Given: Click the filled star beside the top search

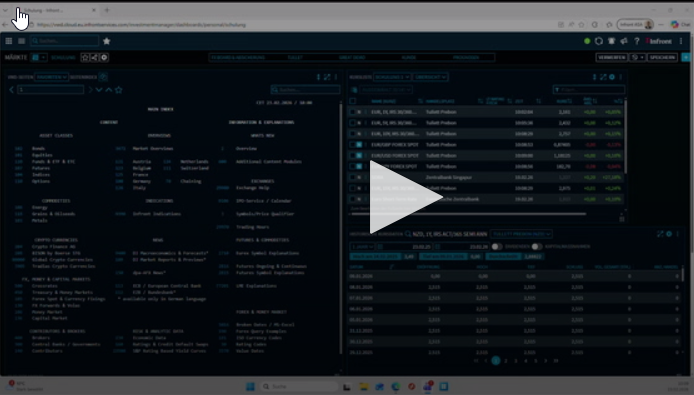Looking at the screenshot, I should [x=107, y=41].
